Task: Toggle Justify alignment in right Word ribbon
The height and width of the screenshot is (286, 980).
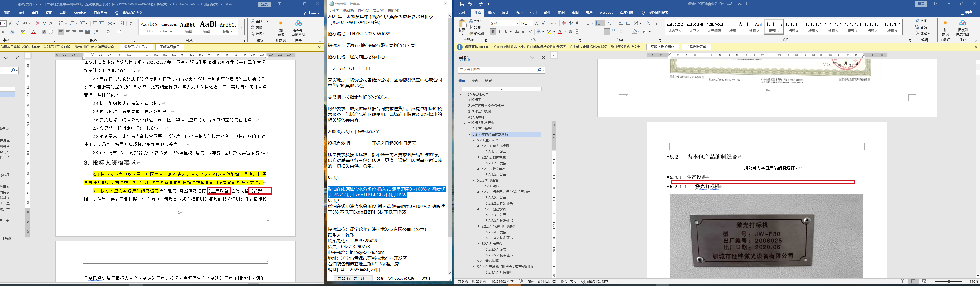Action: click(607, 32)
